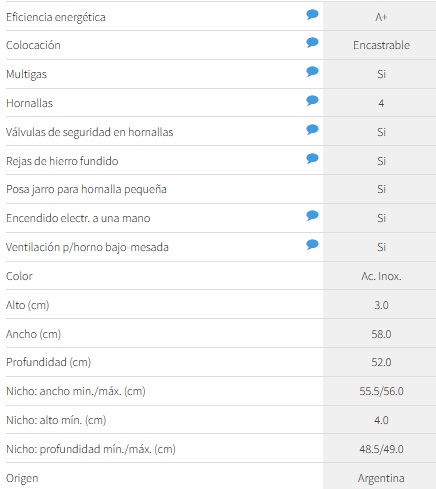Select the Profundidad (cm) value 52.0
This screenshot has height=489, width=436.
click(x=381, y=362)
